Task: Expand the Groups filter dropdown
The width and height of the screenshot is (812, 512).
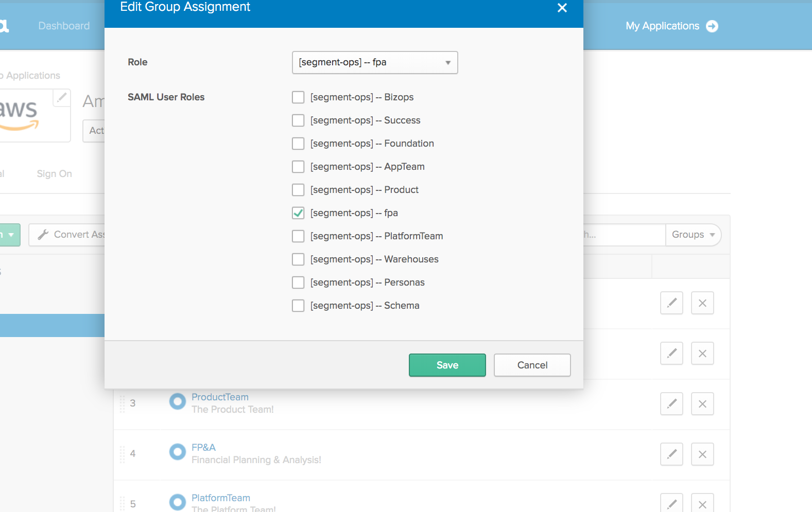Action: pyautogui.click(x=693, y=235)
